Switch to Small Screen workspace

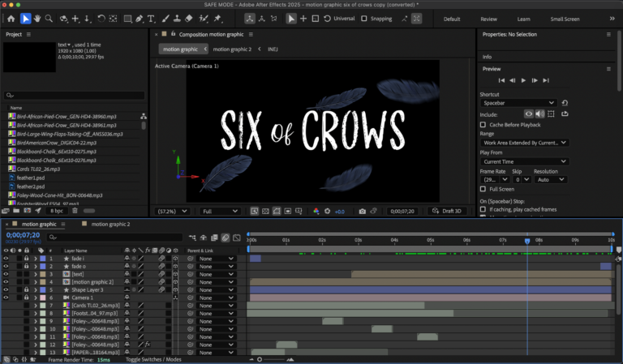click(565, 19)
